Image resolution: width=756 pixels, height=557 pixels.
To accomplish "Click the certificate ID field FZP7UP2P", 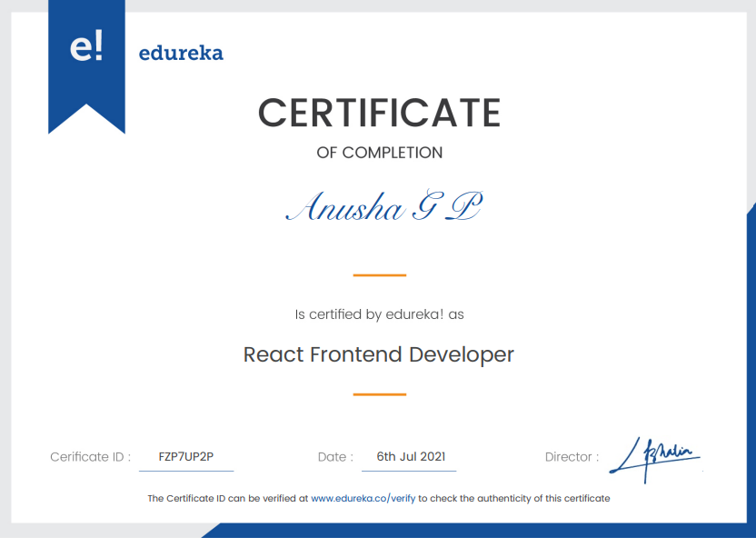I will point(185,457).
